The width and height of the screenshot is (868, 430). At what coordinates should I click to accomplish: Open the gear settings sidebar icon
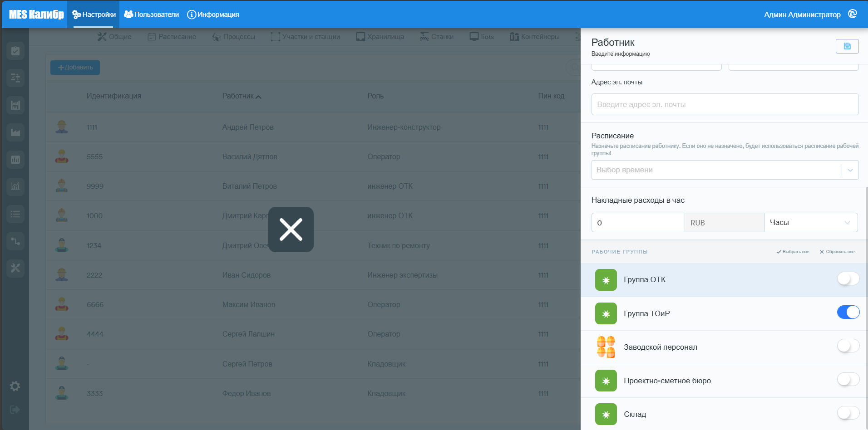coord(15,386)
